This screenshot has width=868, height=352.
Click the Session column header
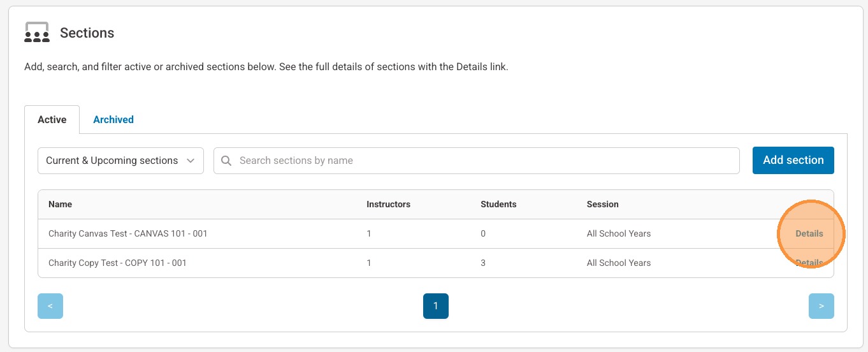click(x=602, y=204)
